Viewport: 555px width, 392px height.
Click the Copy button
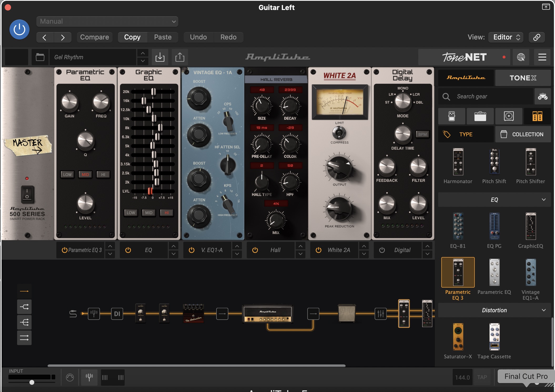click(132, 37)
